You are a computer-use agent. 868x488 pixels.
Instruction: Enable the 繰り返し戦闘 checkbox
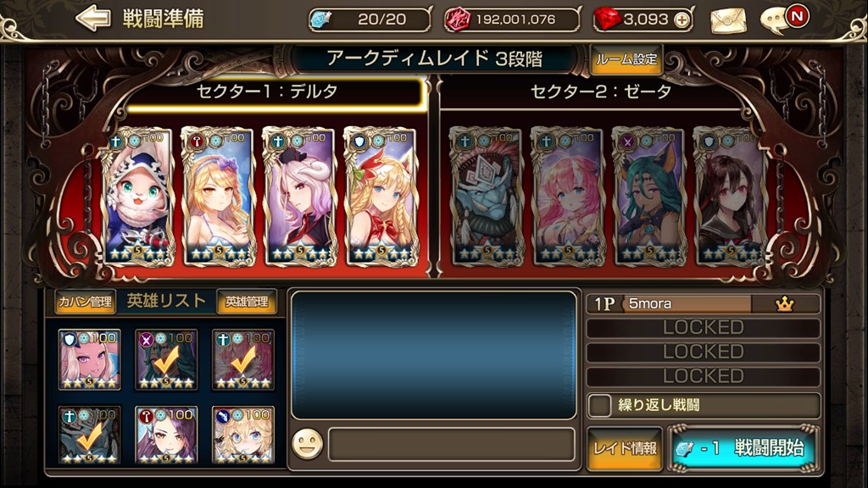coord(599,405)
